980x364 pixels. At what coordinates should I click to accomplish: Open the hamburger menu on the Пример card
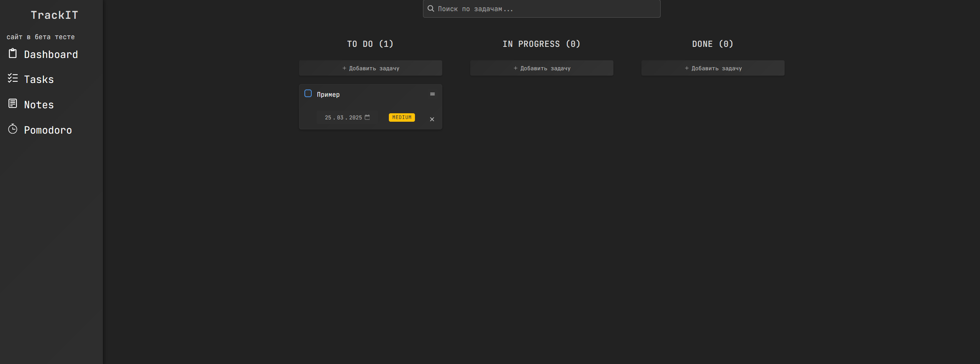pos(432,94)
